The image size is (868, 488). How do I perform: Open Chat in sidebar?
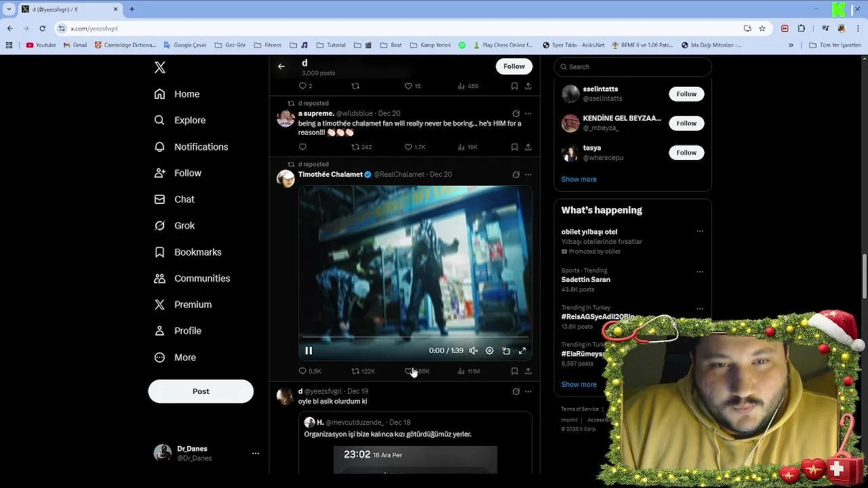coord(174,199)
